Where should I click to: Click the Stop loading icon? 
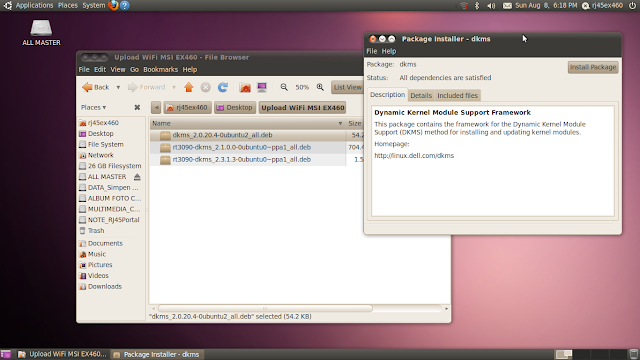(x=206, y=87)
